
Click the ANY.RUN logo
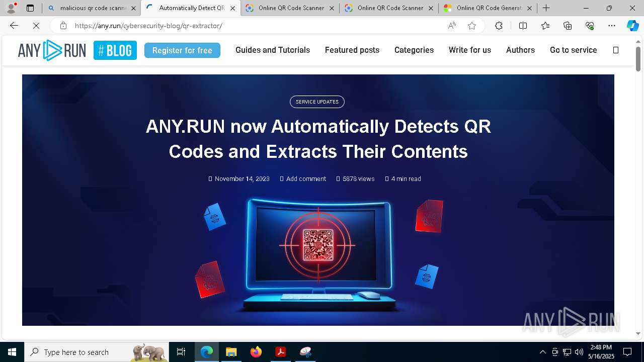point(52,50)
